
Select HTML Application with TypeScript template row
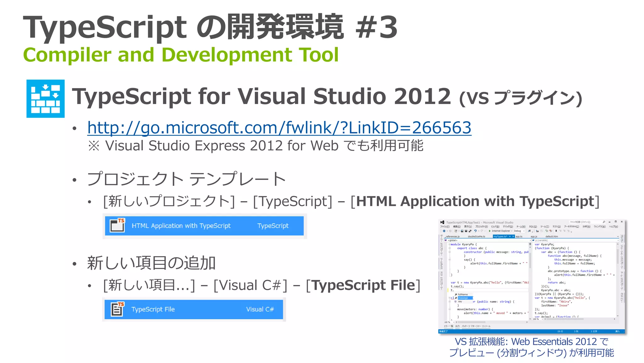pyautogui.click(x=204, y=226)
